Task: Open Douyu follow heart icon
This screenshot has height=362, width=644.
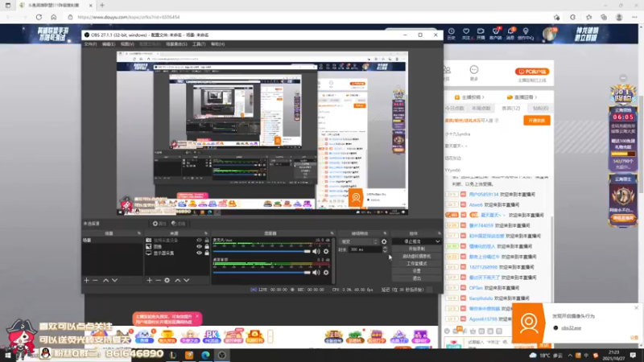Action: [466, 33]
